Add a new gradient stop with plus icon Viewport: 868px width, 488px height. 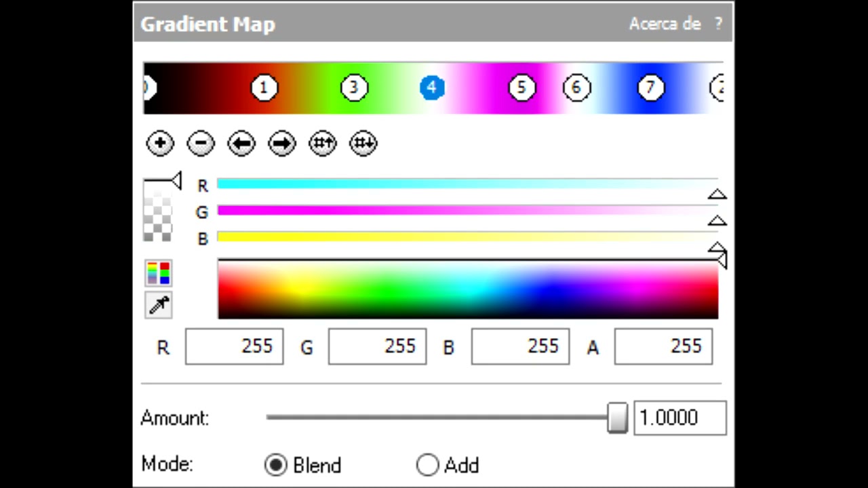click(160, 144)
